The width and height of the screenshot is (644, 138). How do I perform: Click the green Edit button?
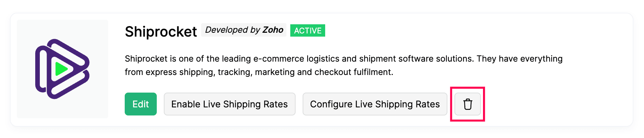pos(141,104)
